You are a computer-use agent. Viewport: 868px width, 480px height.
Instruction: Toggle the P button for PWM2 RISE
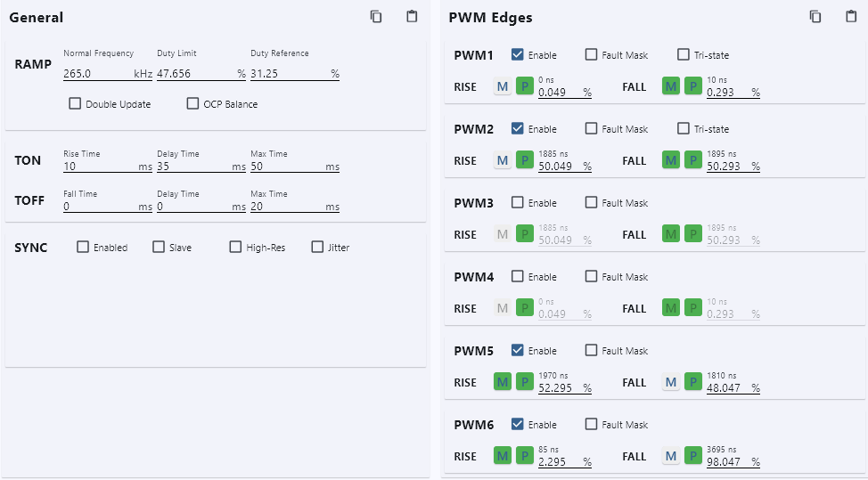pos(525,160)
